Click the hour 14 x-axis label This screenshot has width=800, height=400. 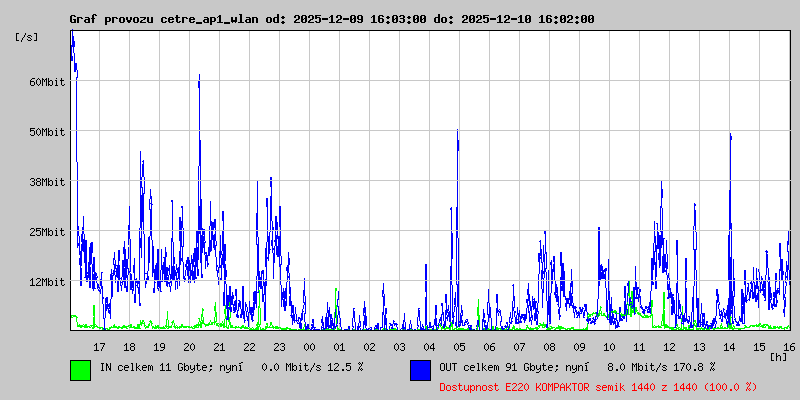coord(730,347)
